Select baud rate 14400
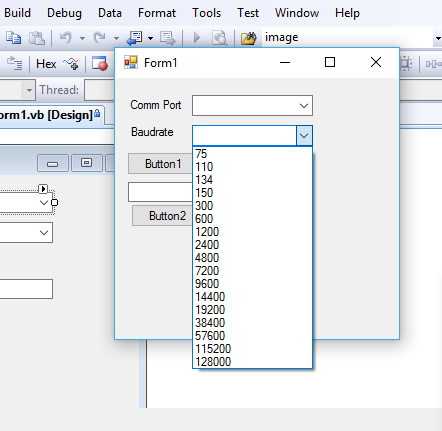 [253, 297]
